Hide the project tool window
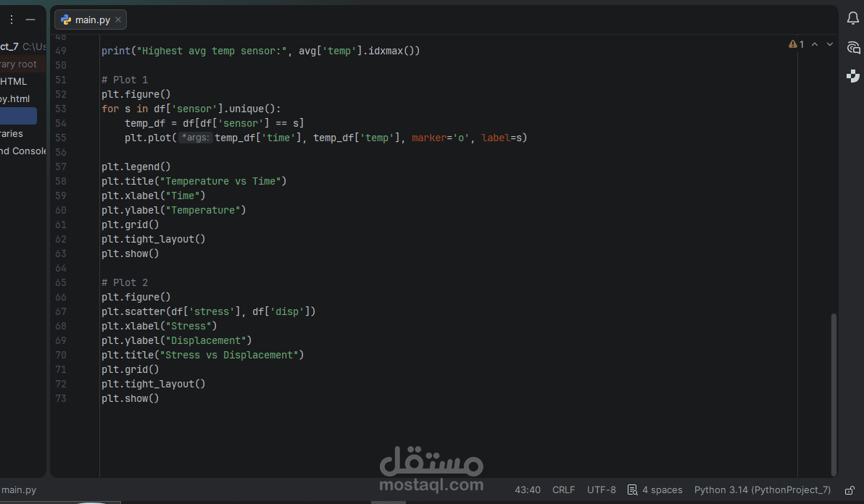The width and height of the screenshot is (864, 504). pyautogui.click(x=30, y=20)
